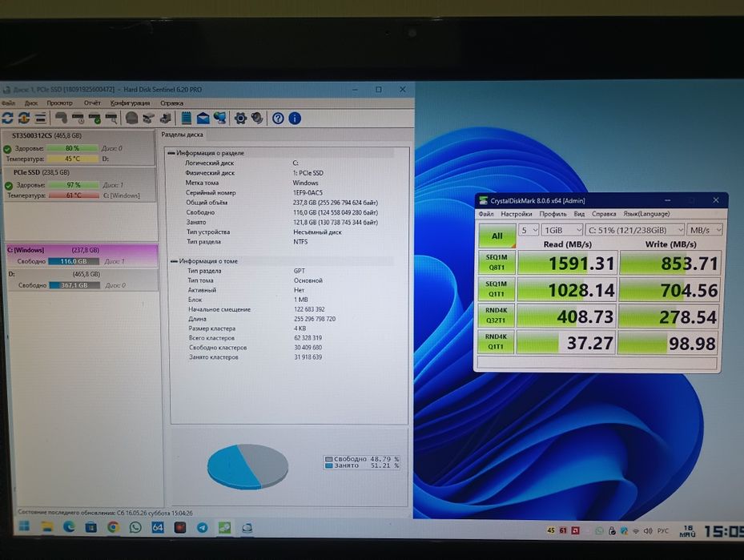The width and height of the screenshot is (744, 560).
Task: Click the Тип раздела value NTFS
Action: (300, 242)
